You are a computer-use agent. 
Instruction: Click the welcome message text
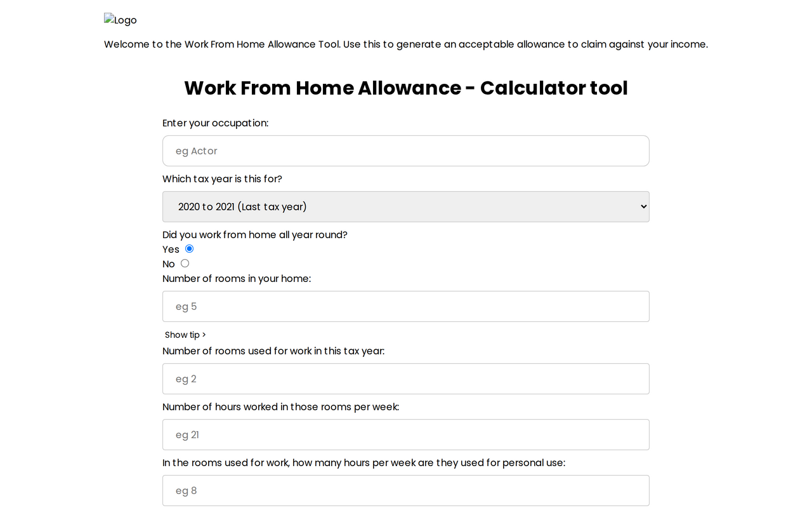[405, 44]
